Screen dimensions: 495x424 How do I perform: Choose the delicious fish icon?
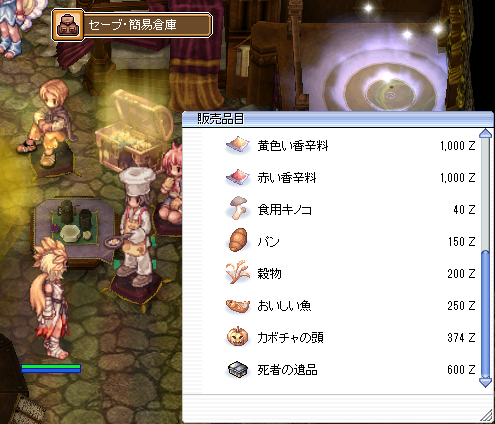[x=238, y=305]
